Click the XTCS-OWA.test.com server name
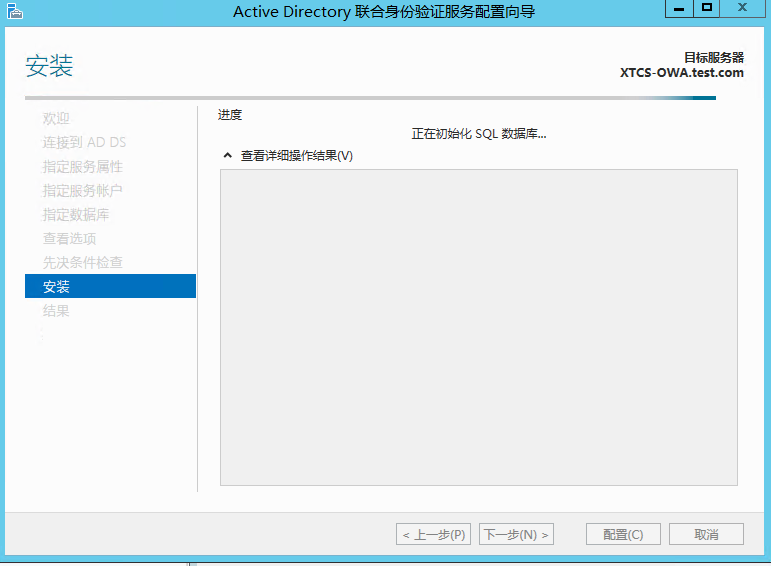 [682, 73]
